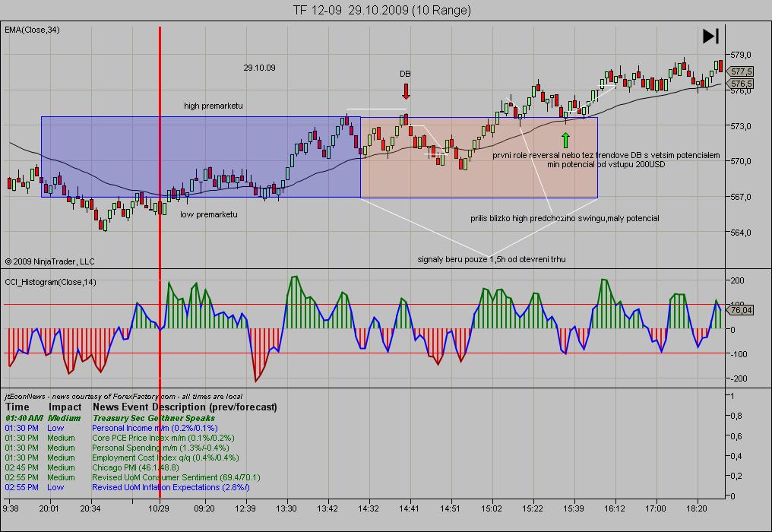
Task: Select 'prvni role reversal' annotation text
Action: tap(606, 155)
